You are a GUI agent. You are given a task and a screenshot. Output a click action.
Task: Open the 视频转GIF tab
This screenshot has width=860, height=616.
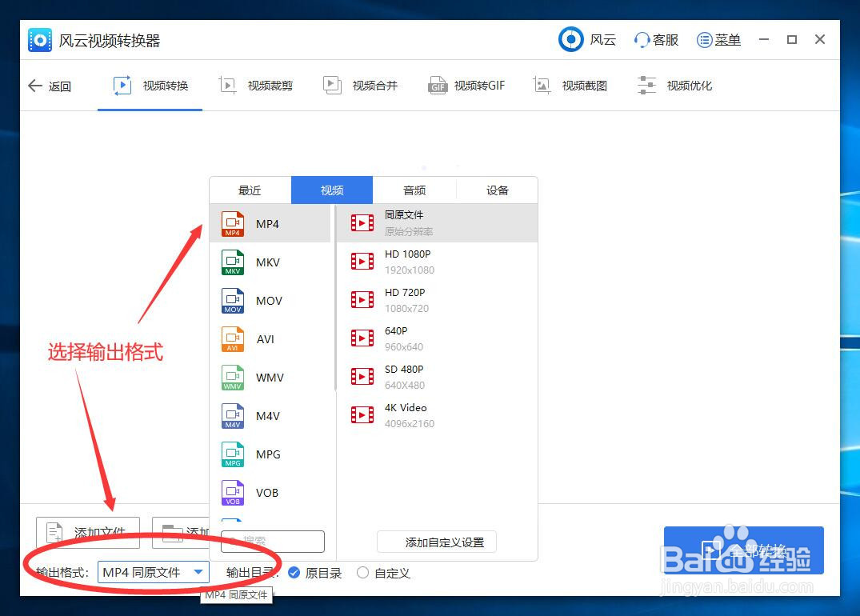[x=466, y=86]
